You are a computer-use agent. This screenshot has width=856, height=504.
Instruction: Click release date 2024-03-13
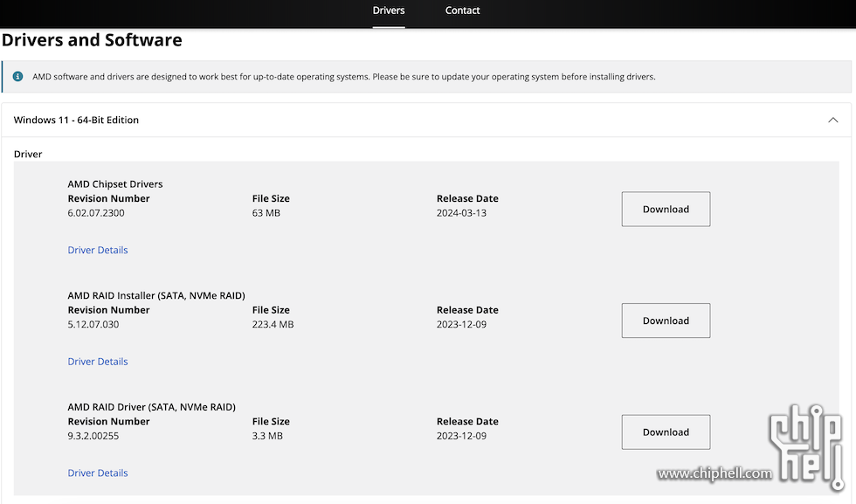click(x=461, y=213)
